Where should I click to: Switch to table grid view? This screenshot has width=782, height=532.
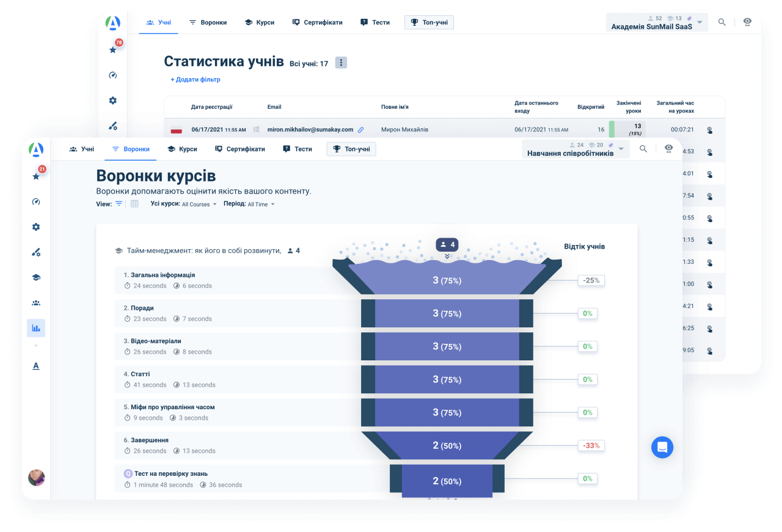click(134, 204)
